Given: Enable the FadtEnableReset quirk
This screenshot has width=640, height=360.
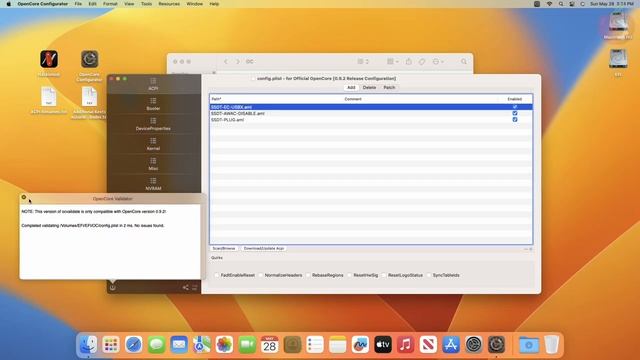Looking at the screenshot, I should coord(217,276).
